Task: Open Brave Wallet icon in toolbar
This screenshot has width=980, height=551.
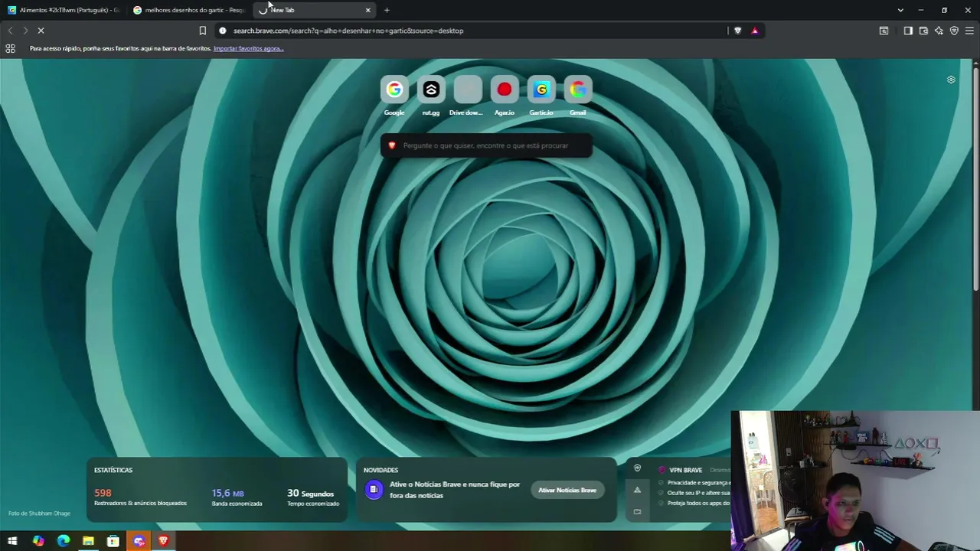Action: point(923,31)
